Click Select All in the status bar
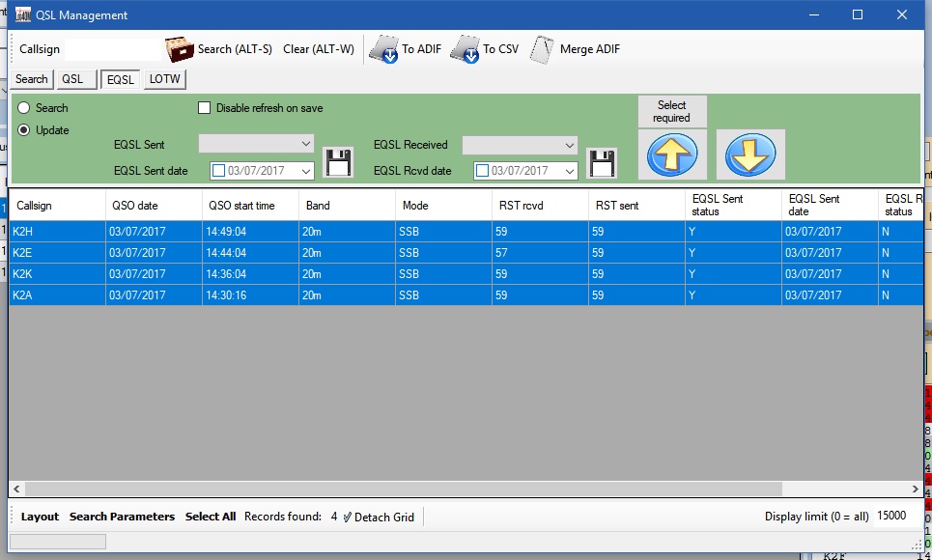The width and height of the screenshot is (932, 560). pyautogui.click(x=211, y=517)
